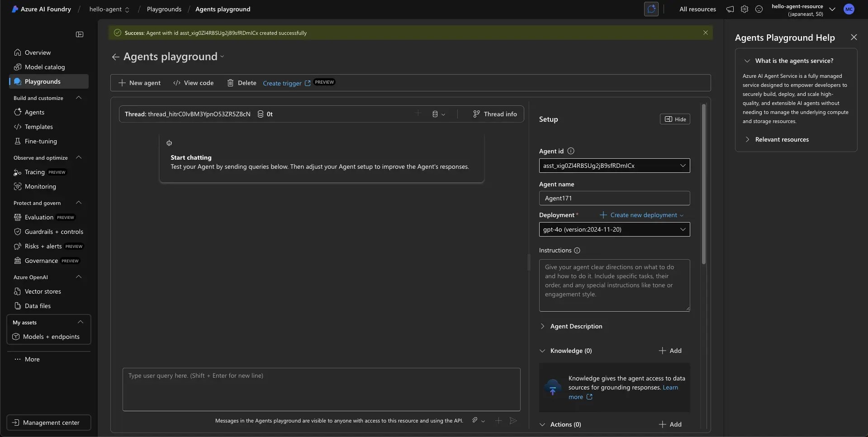
Task: Click the plus icon next to send
Action: pyautogui.click(x=498, y=421)
